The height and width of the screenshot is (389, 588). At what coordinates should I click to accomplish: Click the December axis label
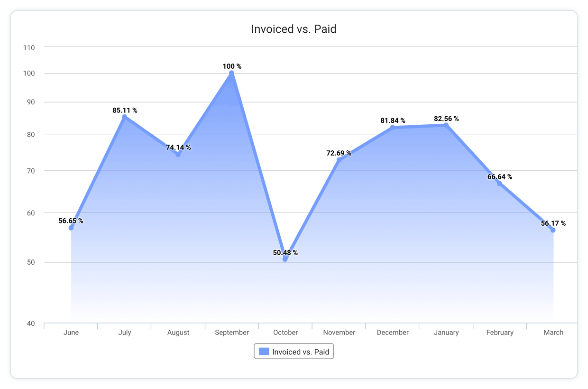[x=393, y=333]
